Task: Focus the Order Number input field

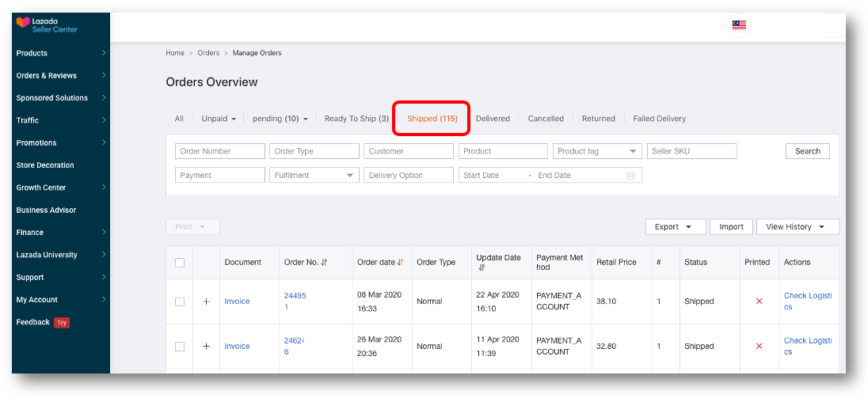Action: 220,151
